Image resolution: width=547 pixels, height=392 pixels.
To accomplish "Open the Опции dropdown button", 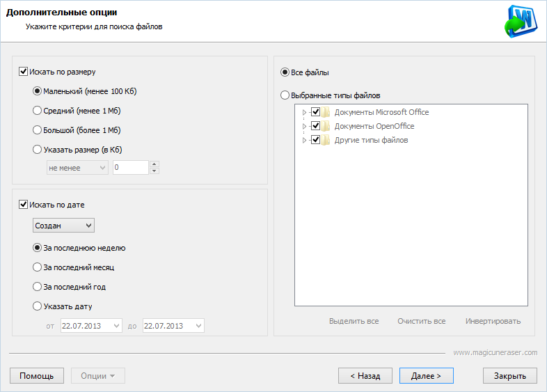I will pyautogui.click(x=97, y=376).
